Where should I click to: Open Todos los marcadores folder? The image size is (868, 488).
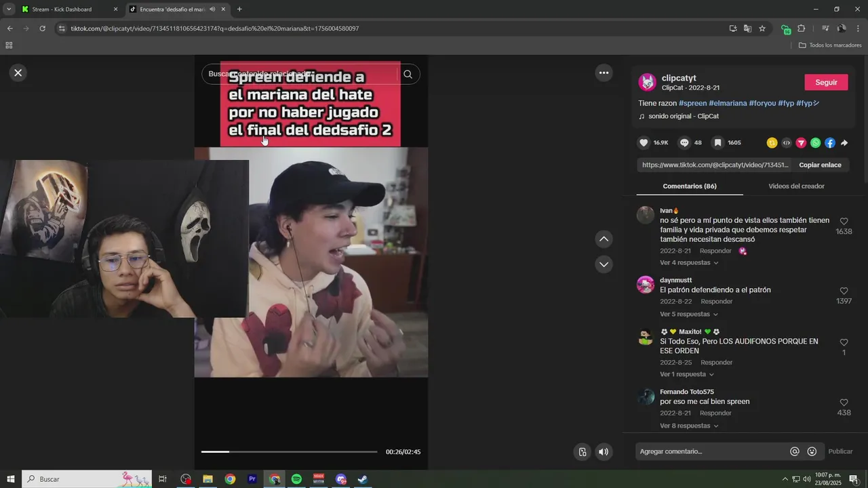coord(830,45)
